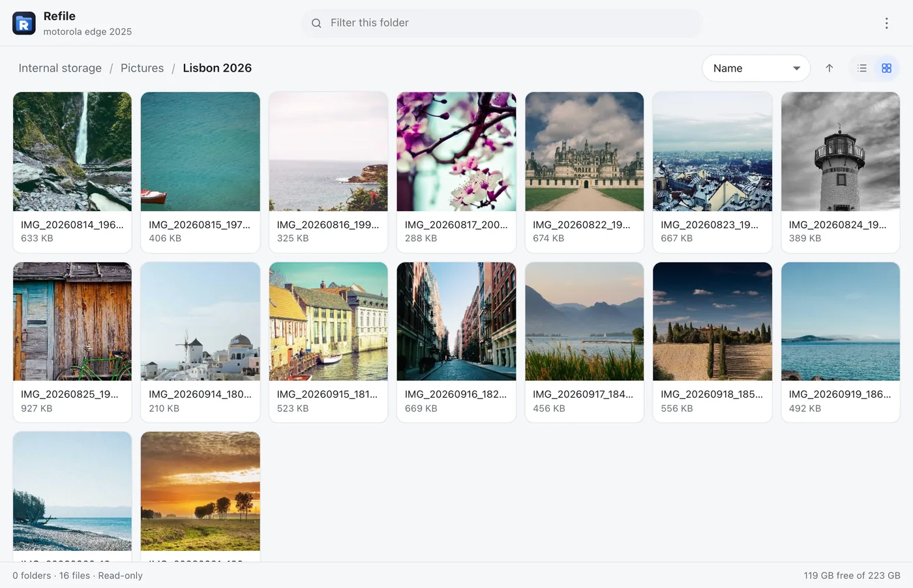
Task: Open mountain lake photo IMG_20260917_184
Action: [x=584, y=342]
